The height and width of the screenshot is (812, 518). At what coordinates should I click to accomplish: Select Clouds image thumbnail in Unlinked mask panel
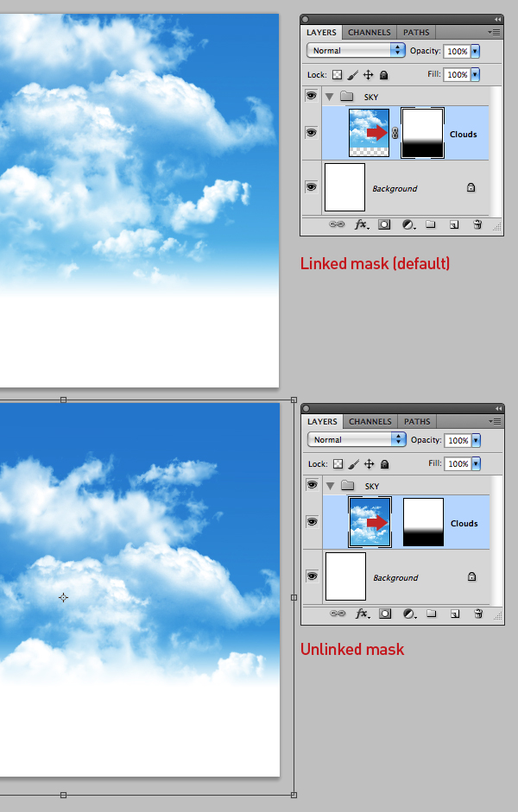coord(370,522)
